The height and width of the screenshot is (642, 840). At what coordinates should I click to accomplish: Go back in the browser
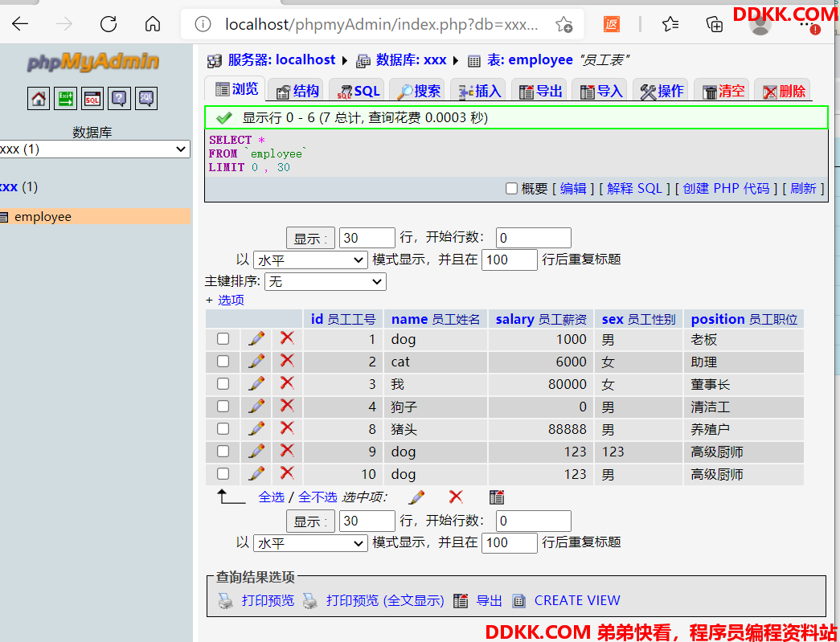click(x=20, y=23)
